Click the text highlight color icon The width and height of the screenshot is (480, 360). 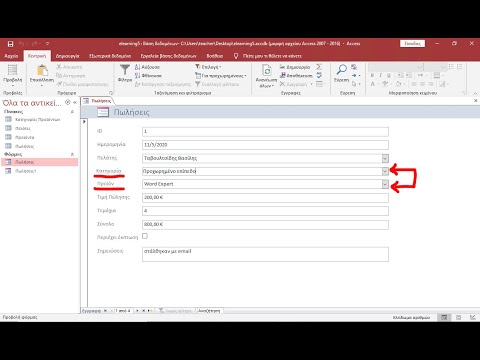[x=385, y=84]
